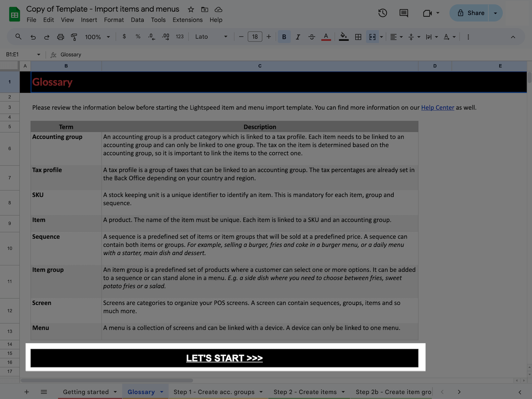
Task: Format selection as currency
Action: [x=124, y=37]
